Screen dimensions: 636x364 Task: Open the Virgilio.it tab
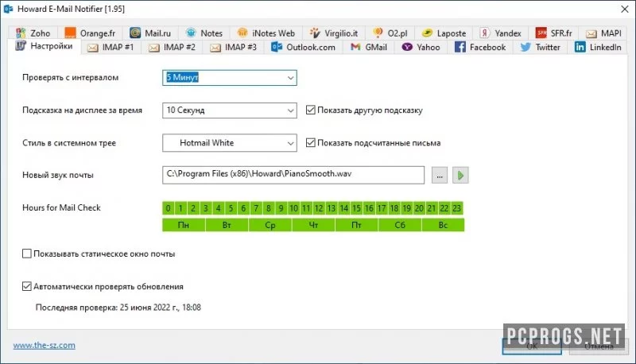(x=334, y=33)
